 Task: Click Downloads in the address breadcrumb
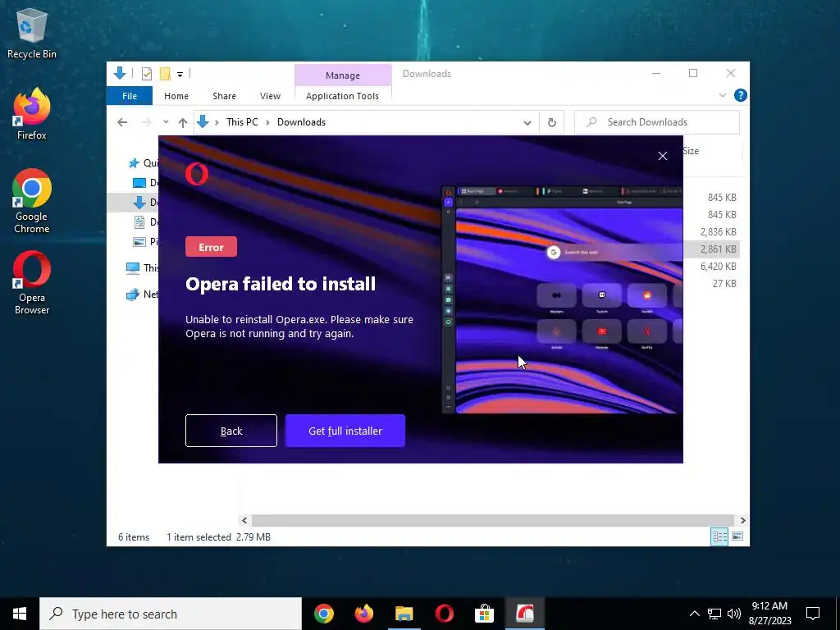coord(301,122)
